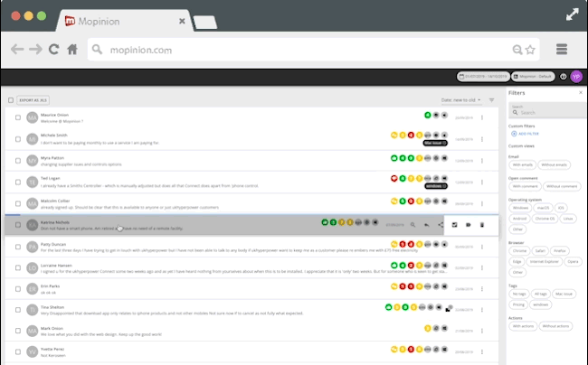588x365 pixels.
Task: Click the filters Search field
Action: (547, 110)
